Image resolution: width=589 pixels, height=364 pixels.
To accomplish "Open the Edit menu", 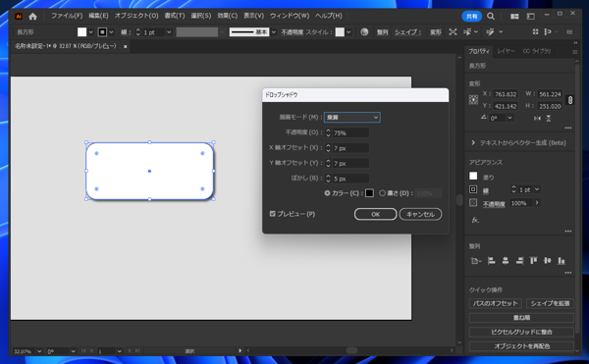I will 98,16.
